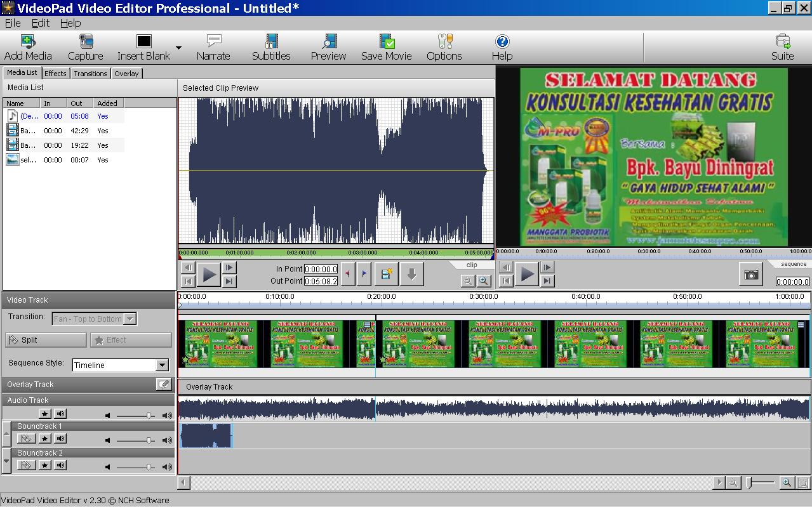
Task: Open the Suite toolbox
Action: click(783, 48)
